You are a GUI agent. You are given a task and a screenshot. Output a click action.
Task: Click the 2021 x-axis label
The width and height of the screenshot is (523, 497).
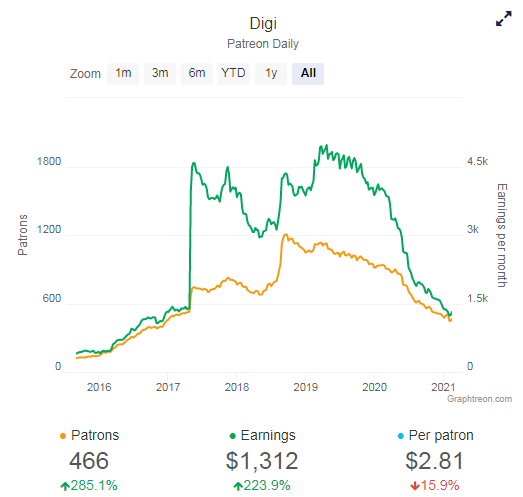pos(443,387)
